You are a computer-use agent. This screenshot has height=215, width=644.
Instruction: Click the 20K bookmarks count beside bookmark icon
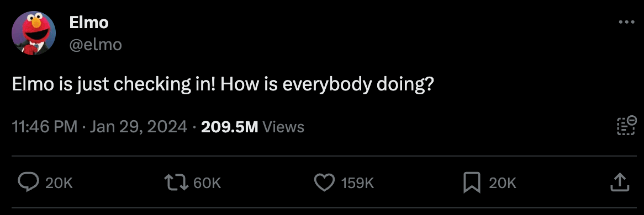pyautogui.click(x=502, y=183)
